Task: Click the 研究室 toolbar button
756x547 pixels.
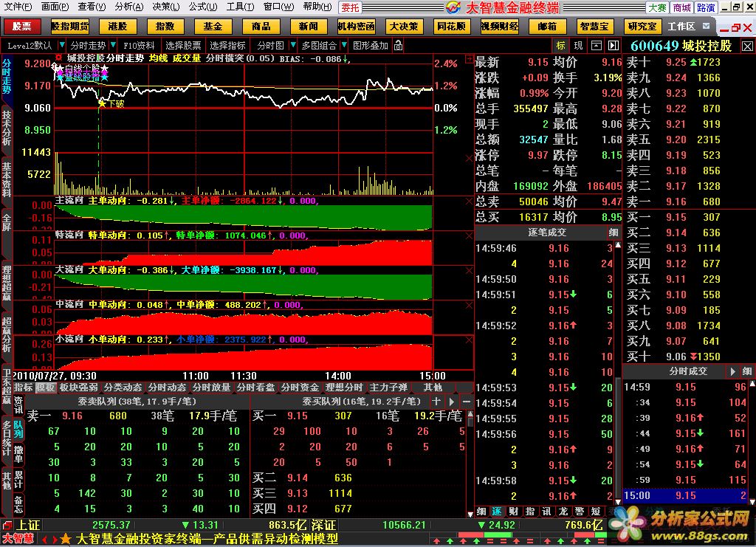Action: click(642, 27)
